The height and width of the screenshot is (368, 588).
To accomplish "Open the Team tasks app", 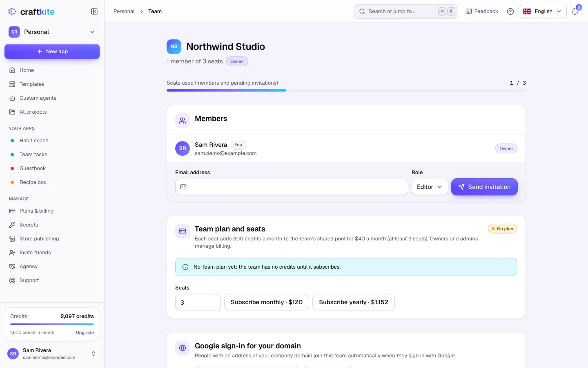I will coord(52,155).
